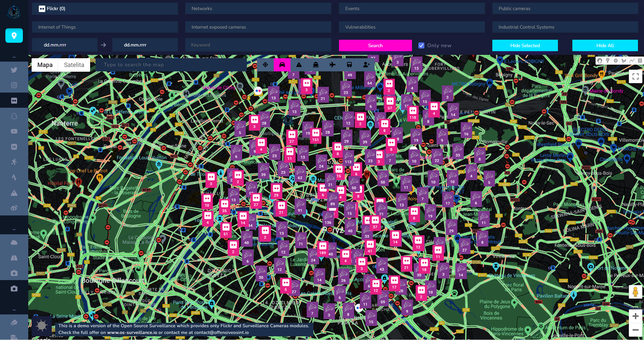
Task: Toggle the car traffic layer button
Action: (282, 65)
